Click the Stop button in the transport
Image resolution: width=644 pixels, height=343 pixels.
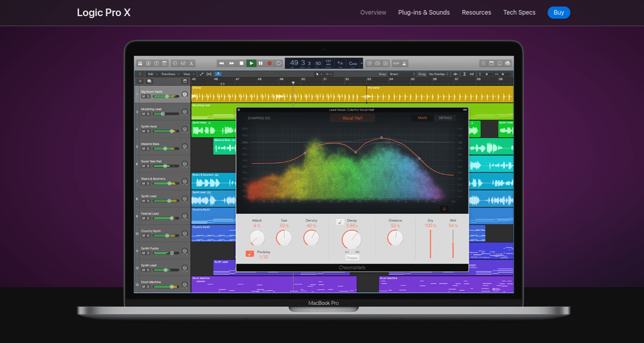point(242,63)
